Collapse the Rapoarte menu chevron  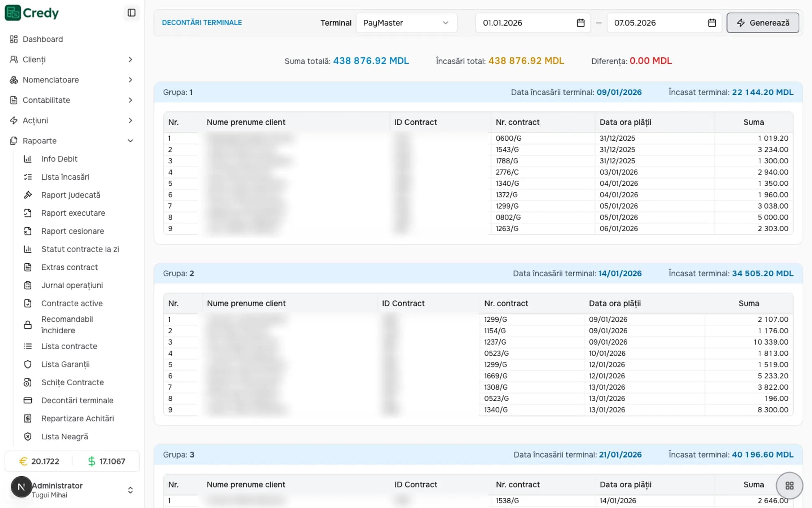pyautogui.click(x=130, y=141)
